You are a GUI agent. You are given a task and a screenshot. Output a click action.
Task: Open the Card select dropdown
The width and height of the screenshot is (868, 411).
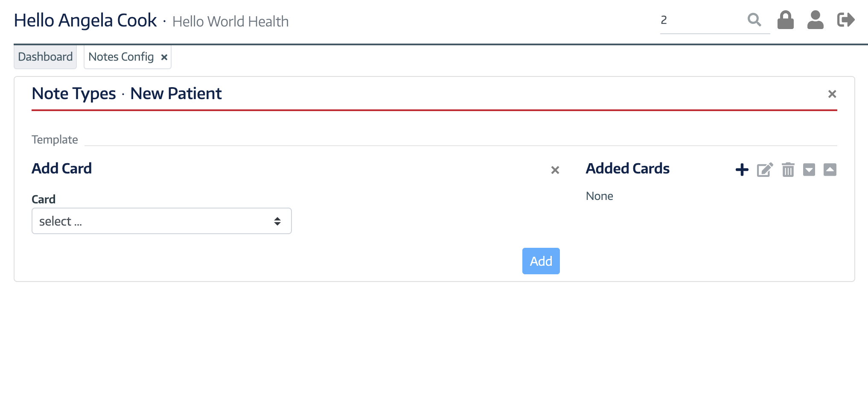click(x=162, y=221)
